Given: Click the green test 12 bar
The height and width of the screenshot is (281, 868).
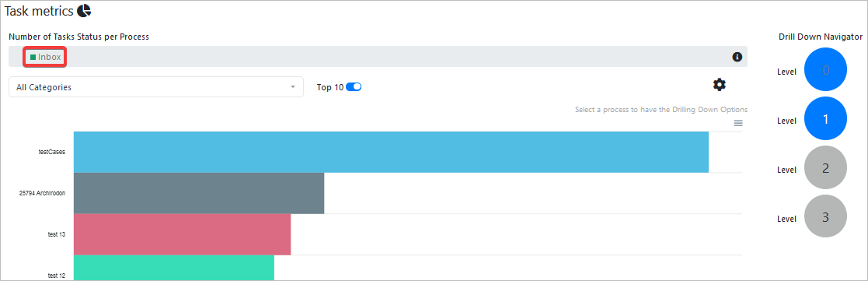Looking at the screenshot, I should pos(174,268).
